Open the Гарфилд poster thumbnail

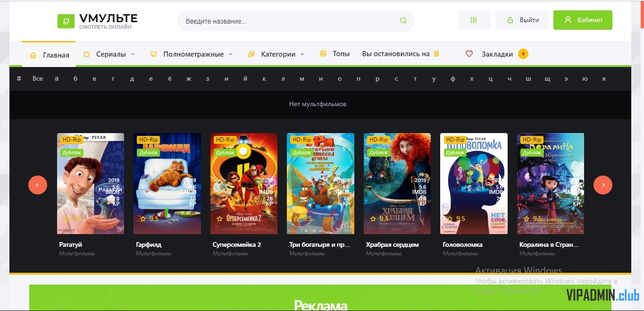[x=167, y=184]
